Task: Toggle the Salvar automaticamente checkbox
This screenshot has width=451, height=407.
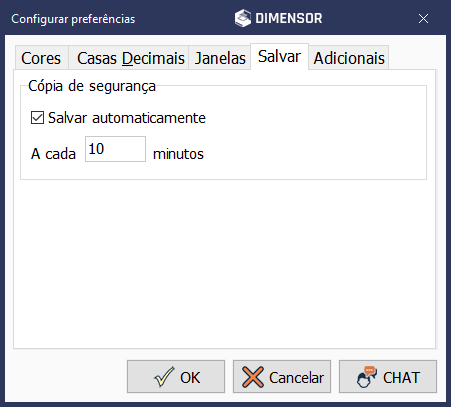Action: click(x=37, y=118)
